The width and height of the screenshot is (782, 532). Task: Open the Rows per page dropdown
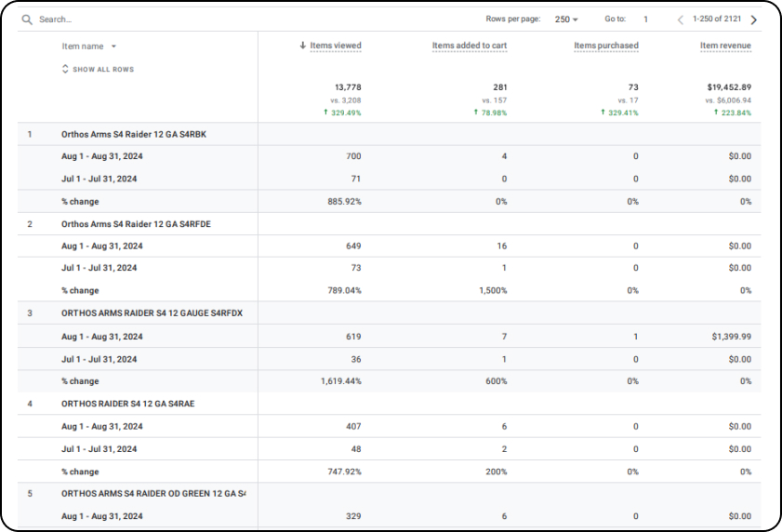pos(566,20)
